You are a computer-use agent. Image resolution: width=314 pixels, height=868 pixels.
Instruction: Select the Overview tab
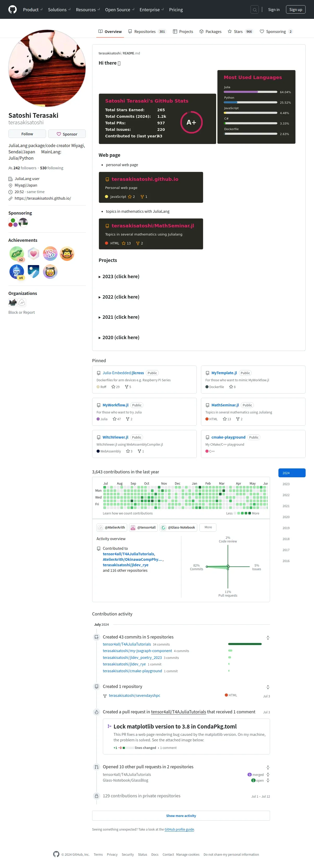click(x=110, y=32)
